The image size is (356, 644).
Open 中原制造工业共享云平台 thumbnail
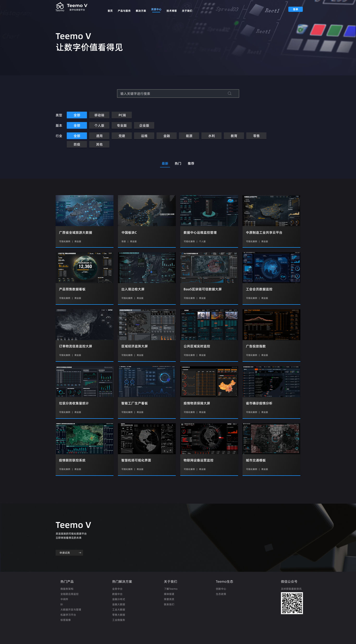click(271, 211)
